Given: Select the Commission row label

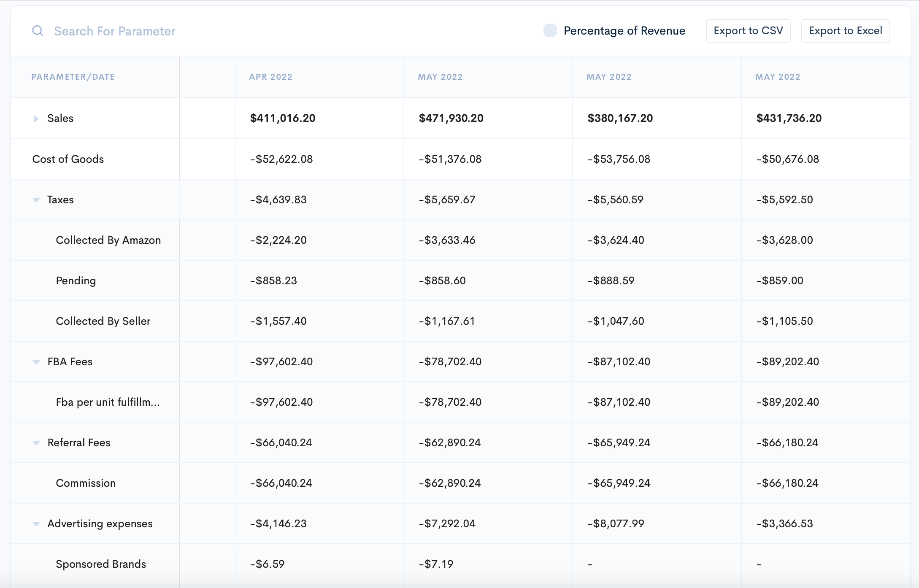Looking at the screenshot, I should tap(86, 483).
